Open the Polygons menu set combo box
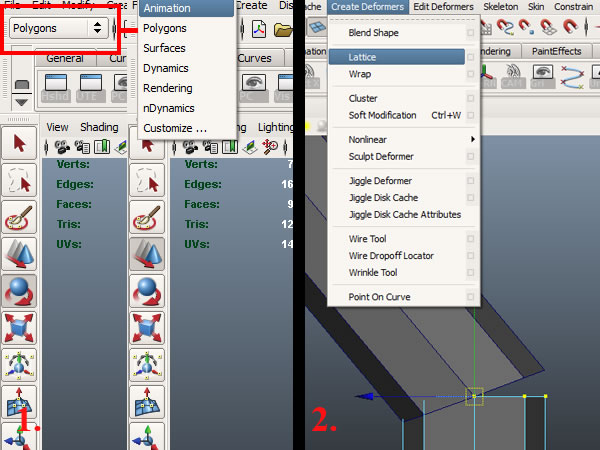 [59, 28]
